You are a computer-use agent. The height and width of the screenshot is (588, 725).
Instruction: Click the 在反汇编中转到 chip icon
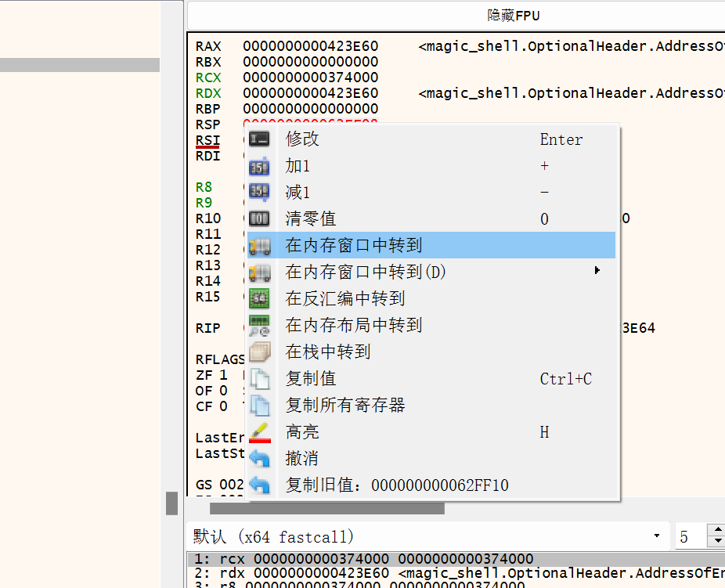pos(259,298)
